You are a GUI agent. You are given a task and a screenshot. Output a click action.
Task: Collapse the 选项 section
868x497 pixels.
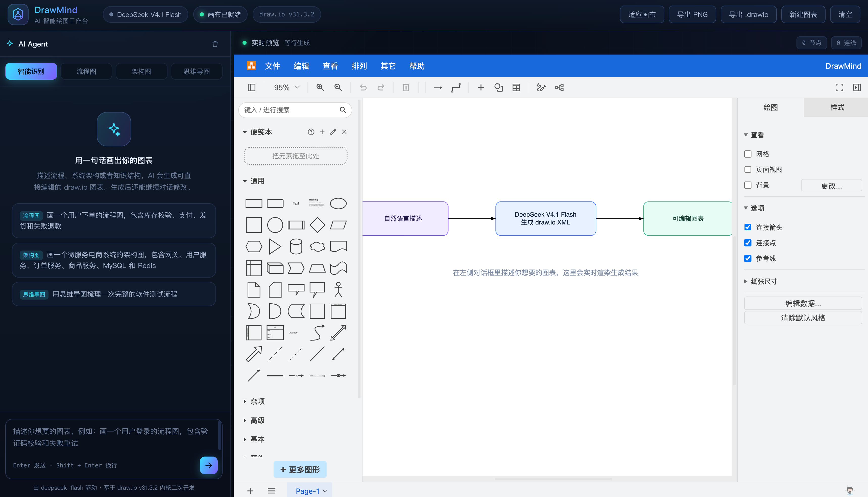pyautogui.click(x=745, y=208)
